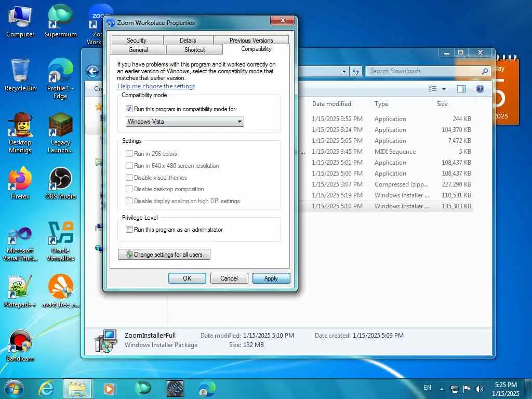Select the Recycle Bin desktop icon
The width and height of the screenshot is (532, 399).
[20, 75]
